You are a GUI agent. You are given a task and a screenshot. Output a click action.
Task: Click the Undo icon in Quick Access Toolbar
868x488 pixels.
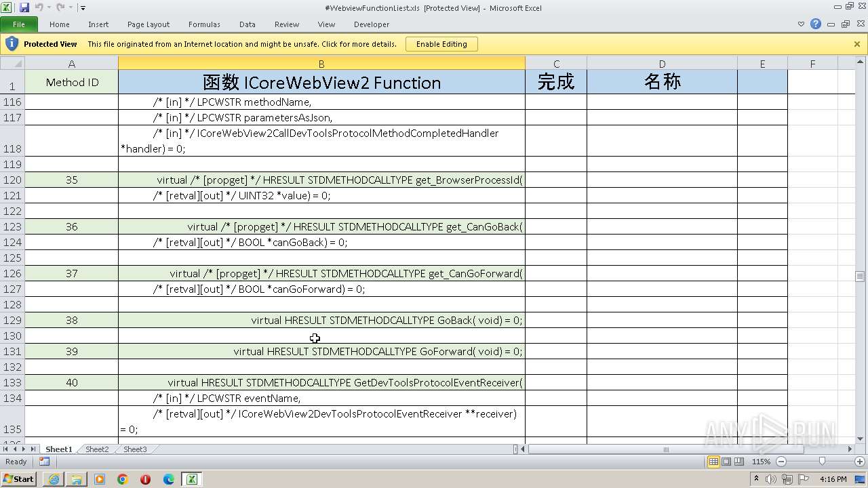[x=39, y=7]
